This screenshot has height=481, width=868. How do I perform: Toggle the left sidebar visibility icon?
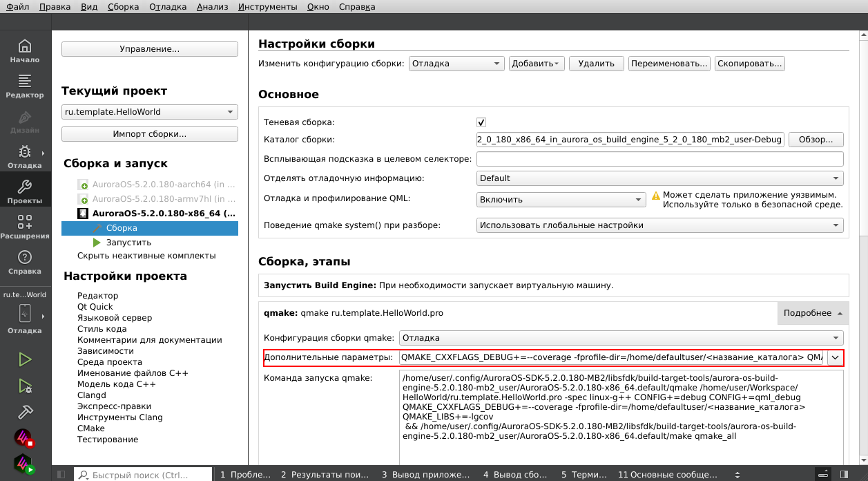61,475
